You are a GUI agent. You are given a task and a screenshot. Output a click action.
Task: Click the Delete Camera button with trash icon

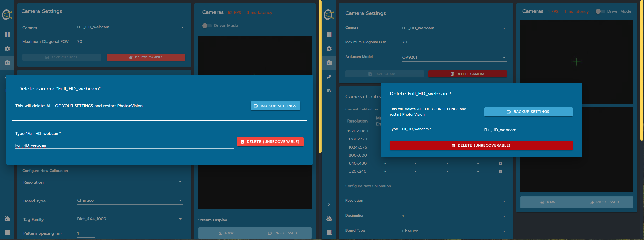467,74
